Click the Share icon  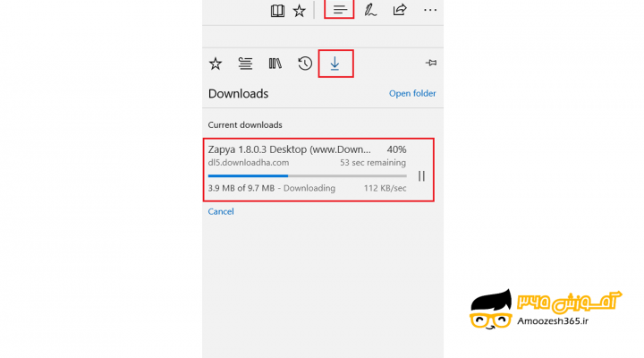pyautogui.click(x=400, y=10)
